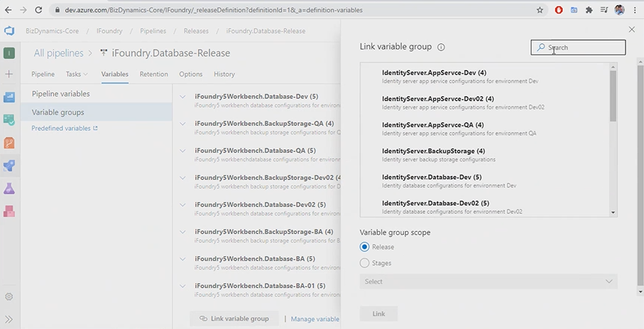This screenshot has width=644, height=329.
Task: Switch to the Retention tab
Action: point(153,74)
